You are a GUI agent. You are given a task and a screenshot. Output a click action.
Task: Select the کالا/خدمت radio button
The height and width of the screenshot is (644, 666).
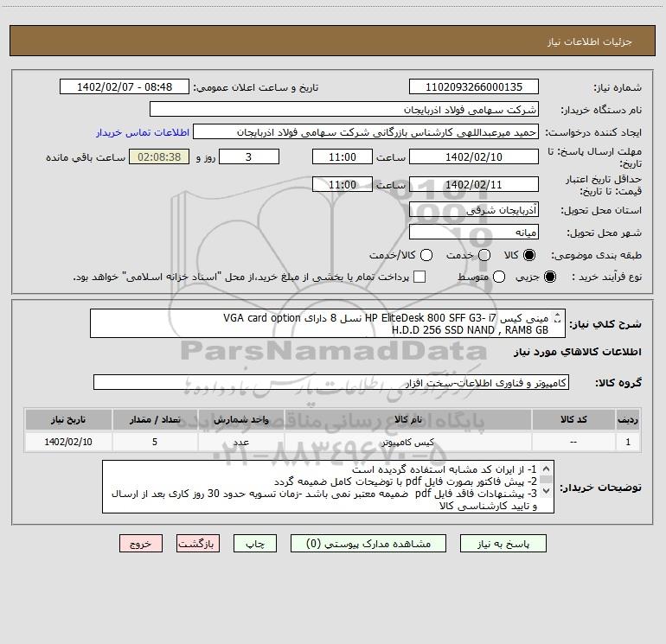tap(426, 255)
